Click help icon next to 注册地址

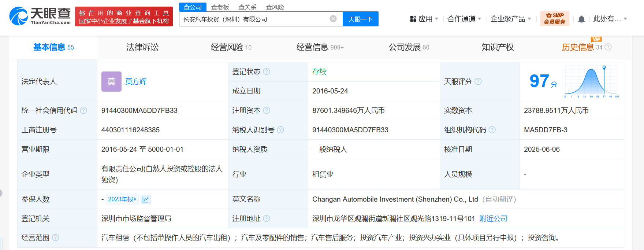tap(267, 218)
